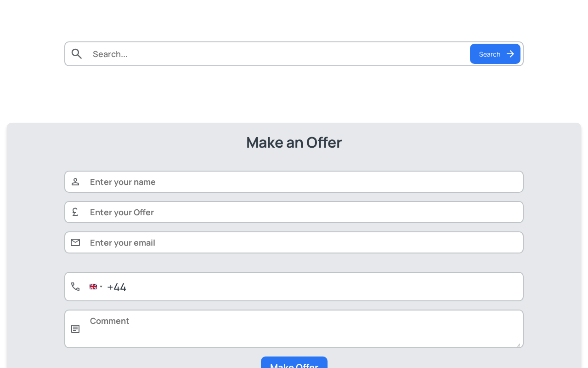Viewport: 588px width, 368px height.
Task: Click the Search label text on button
Action: [490, 54]
